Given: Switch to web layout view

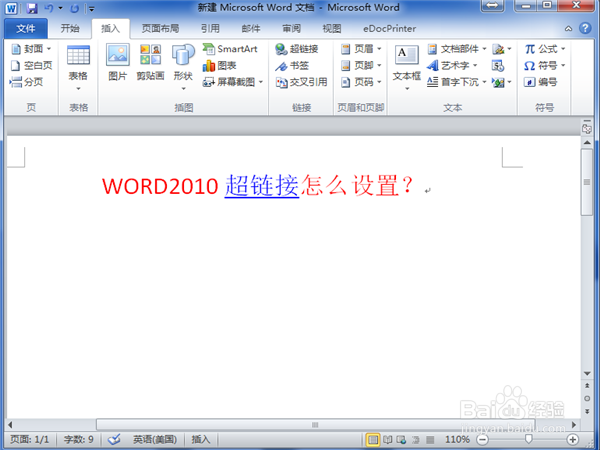Looking at the screenshot, I should (x=401, y=440).
